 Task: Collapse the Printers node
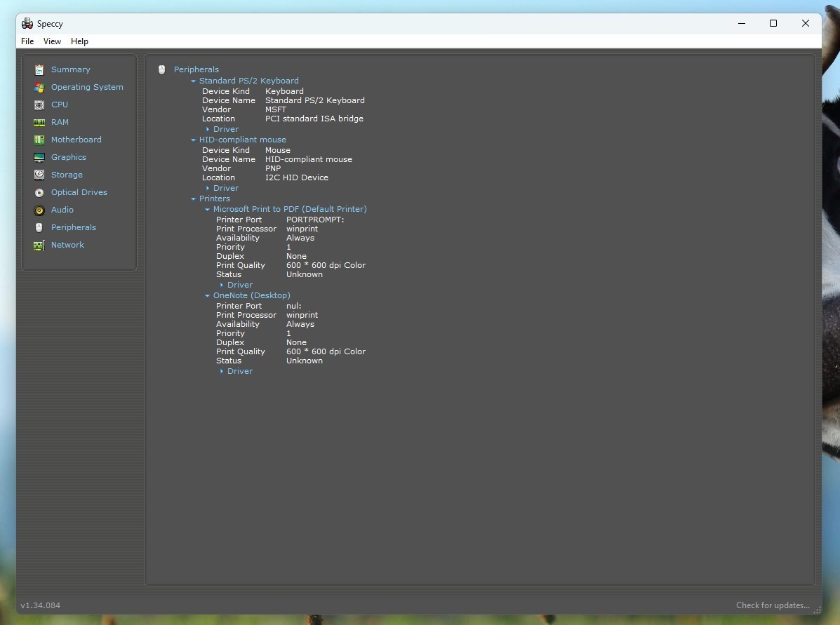pos(194,199)
